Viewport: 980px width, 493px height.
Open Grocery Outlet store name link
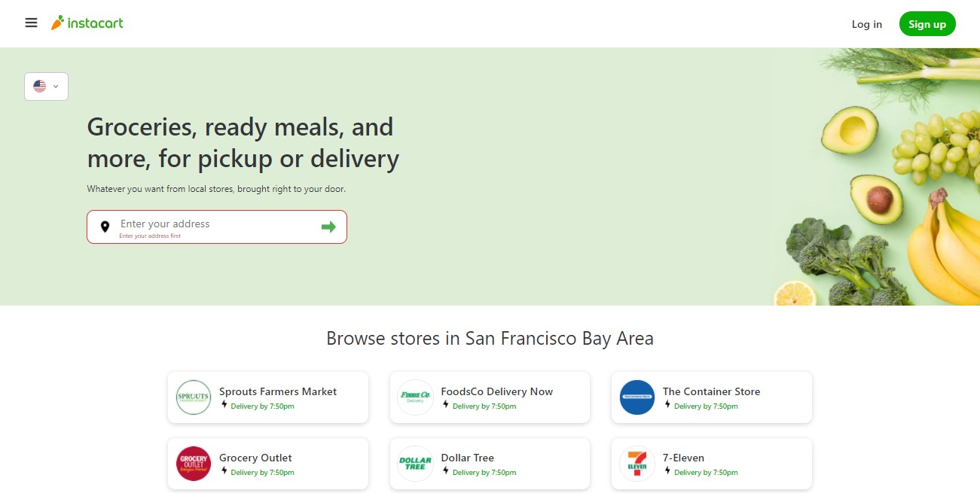click(x=255, y=458)
